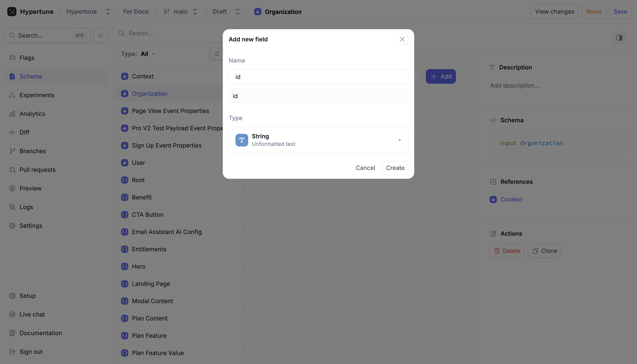Go to Flags in the sidebar
This screenshot has width=637, height=364.
[27, 58]
